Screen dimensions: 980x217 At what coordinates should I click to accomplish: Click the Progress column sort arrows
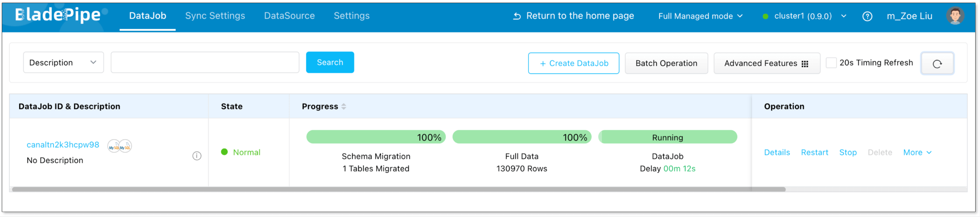click(343, 106)
